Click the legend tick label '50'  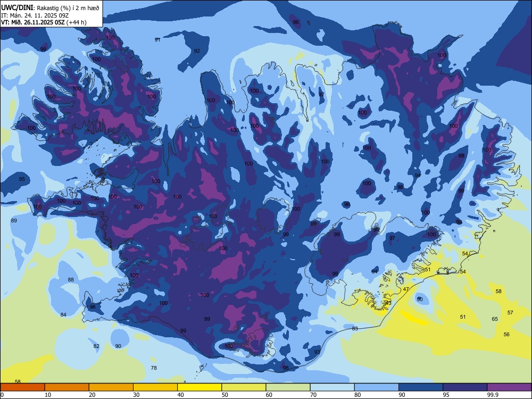click(225, 395)
